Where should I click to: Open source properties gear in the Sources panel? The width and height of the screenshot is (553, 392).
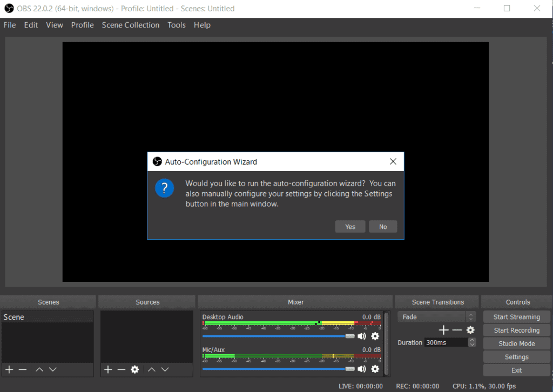pyautogui.click(x=135, y=369)
